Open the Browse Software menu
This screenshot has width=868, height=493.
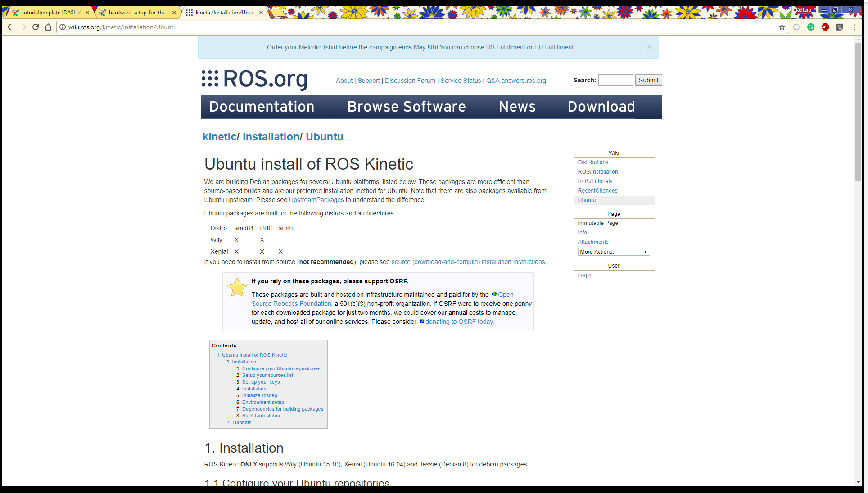tap(407, 107)
